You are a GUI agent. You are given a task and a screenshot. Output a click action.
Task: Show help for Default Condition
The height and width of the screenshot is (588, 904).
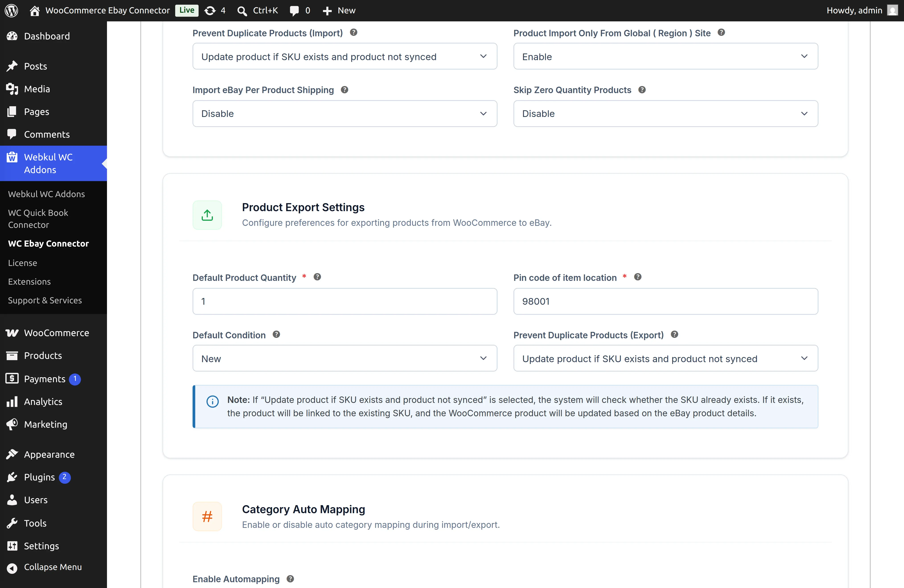tap(276, 335)
